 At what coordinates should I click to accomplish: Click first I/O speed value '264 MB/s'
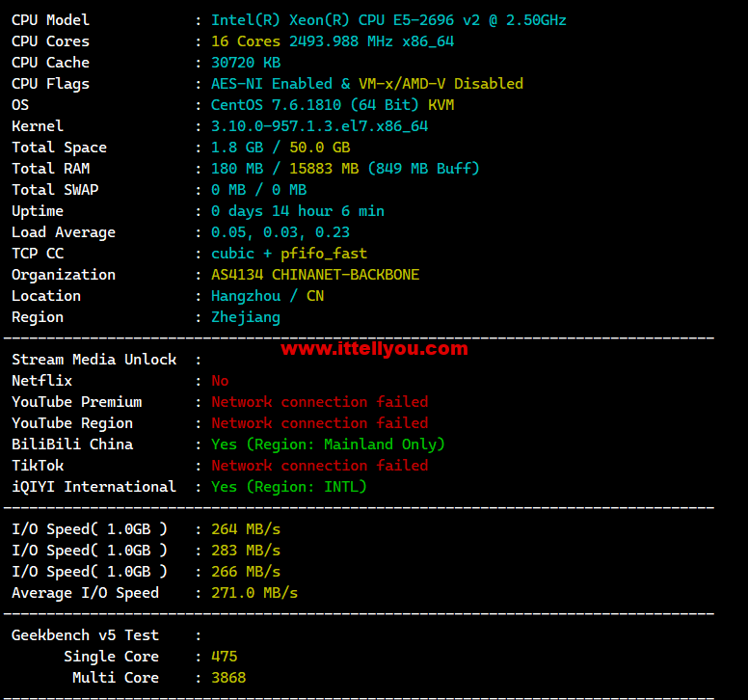(246, 529)
